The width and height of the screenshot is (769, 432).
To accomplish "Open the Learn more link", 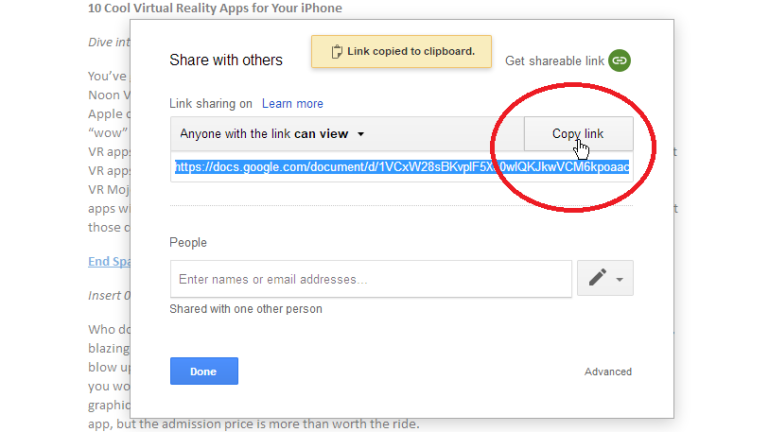I will pyautogui.click(x=292, y=103).
